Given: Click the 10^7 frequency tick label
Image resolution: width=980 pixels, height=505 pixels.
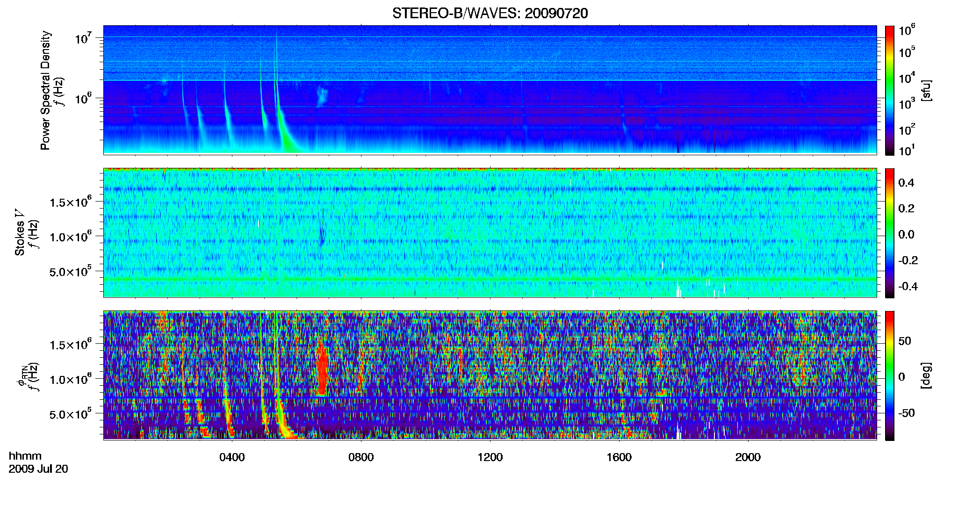Looking at the screenshot, I should [84, 37].
